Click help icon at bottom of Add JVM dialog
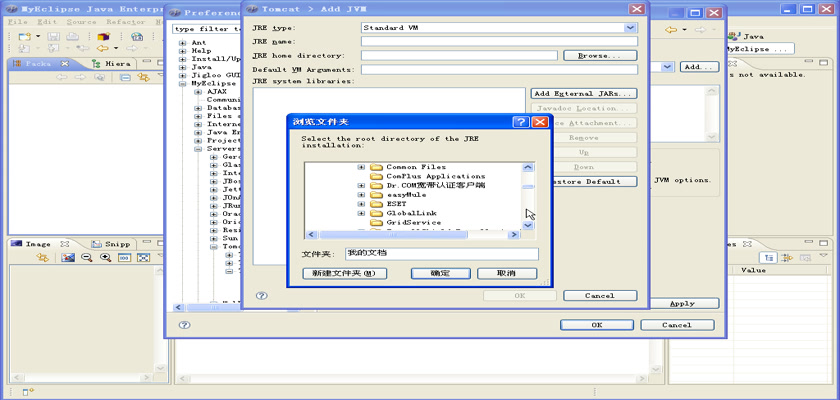Image resolution: width=840 pixels, height=400 pixels. point(261,296)
